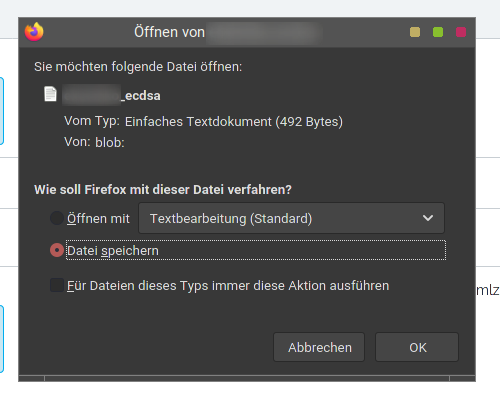The image size is (500, 406).
Task: Click the 'blob:' source text
Action: click(x=110, y=142)
